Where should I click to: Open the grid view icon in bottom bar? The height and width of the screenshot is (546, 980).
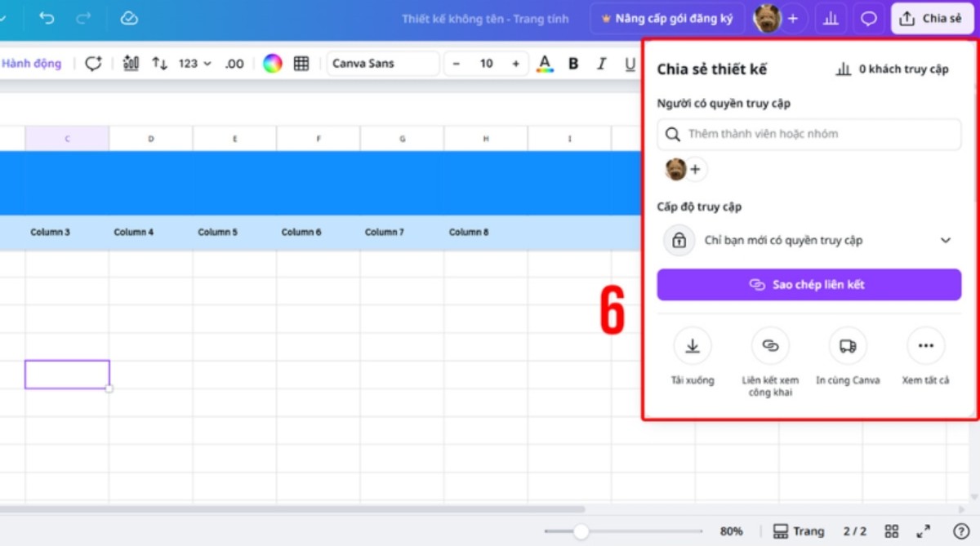[892, 531]
